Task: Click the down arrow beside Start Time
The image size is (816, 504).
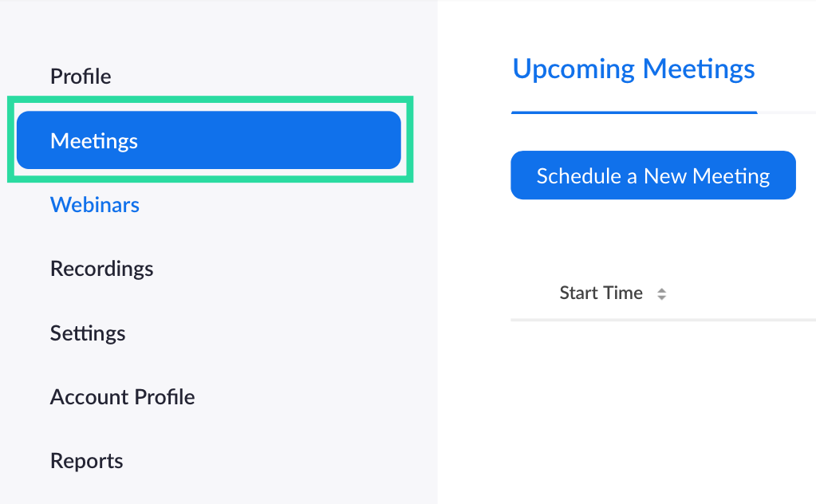Action: pyautogui.click(x=661, y=298)
